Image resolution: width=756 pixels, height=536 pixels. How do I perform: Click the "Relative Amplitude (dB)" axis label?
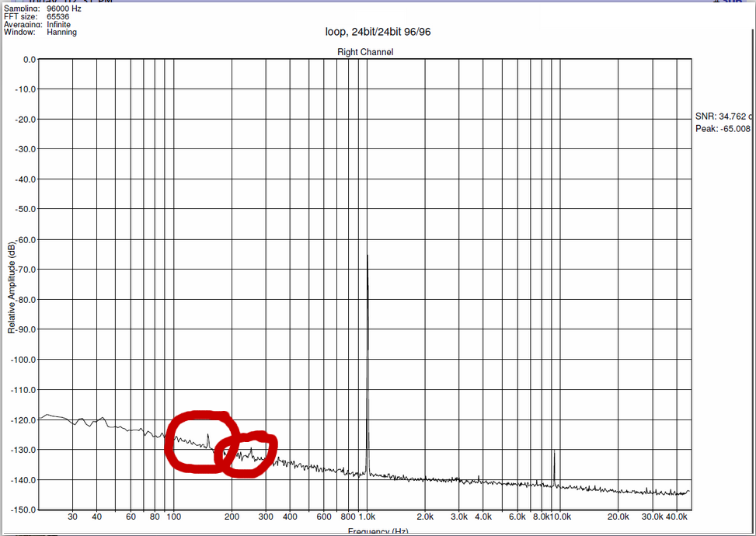[x=12, y=287]
